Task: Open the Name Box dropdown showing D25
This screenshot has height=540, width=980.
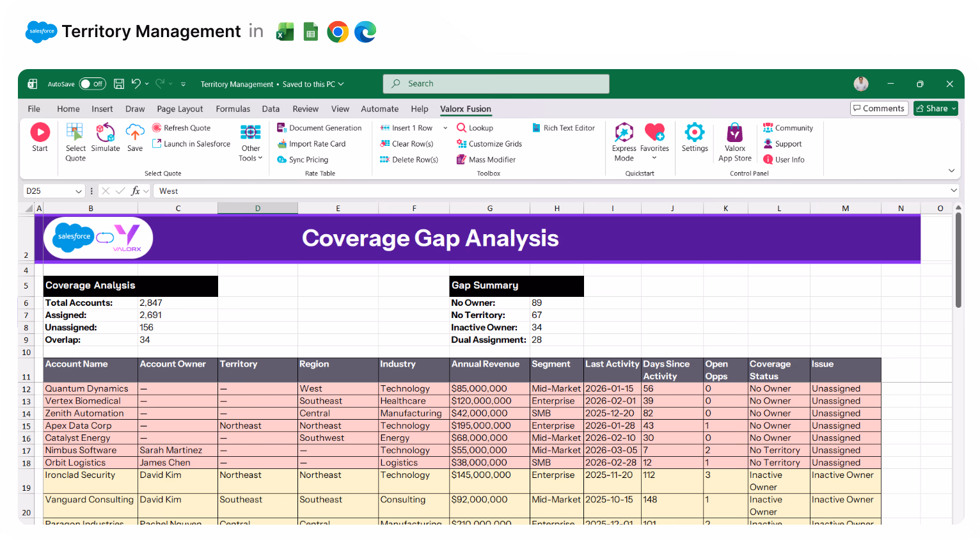Action: [x=79, y=191]
